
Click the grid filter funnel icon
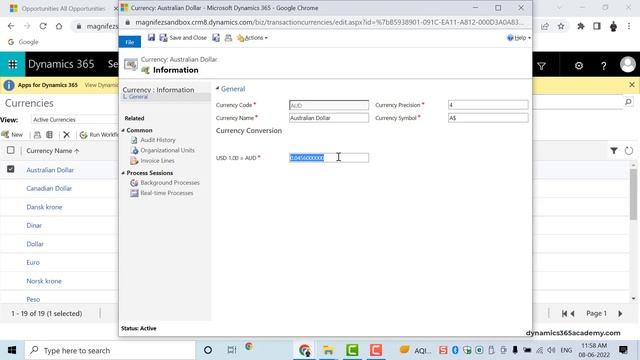[x=613, y=151]
